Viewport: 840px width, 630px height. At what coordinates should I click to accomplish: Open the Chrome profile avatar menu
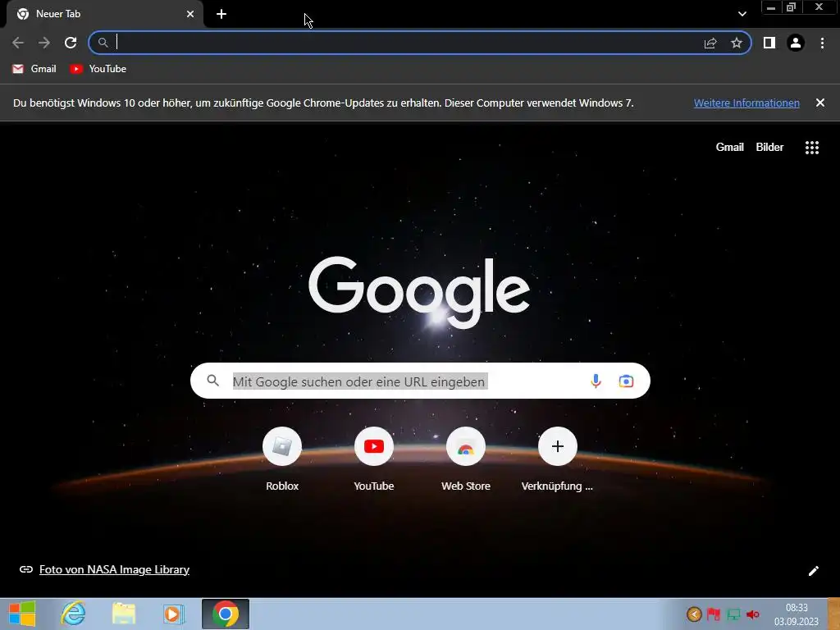796,43
